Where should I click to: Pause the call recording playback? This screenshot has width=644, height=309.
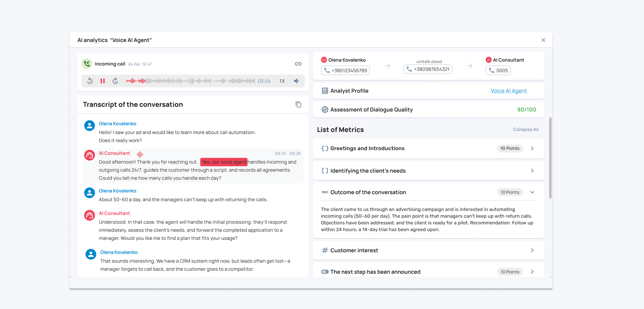103,81
